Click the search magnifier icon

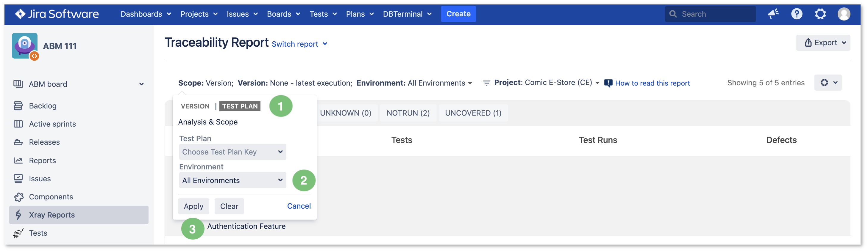pos(673,14)
